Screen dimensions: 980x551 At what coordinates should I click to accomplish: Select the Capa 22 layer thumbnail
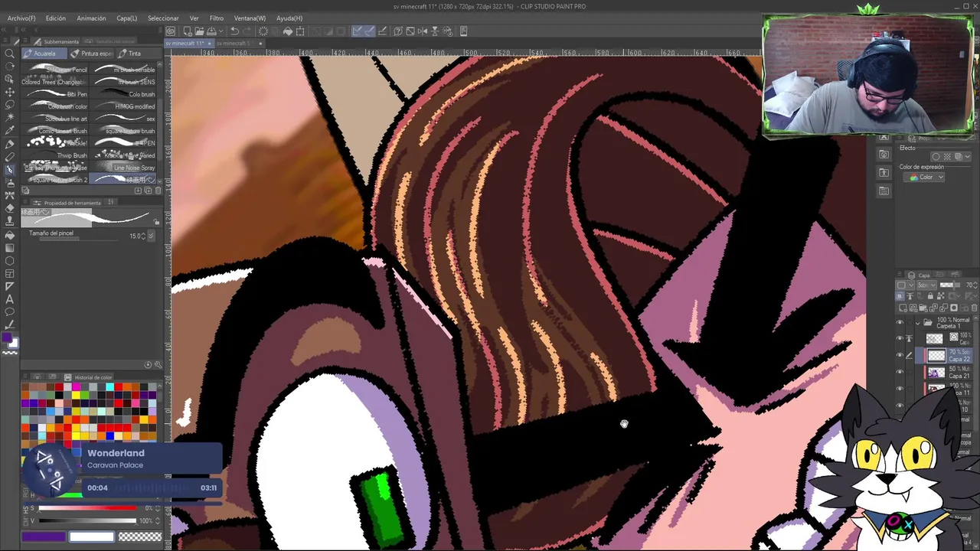936,356
